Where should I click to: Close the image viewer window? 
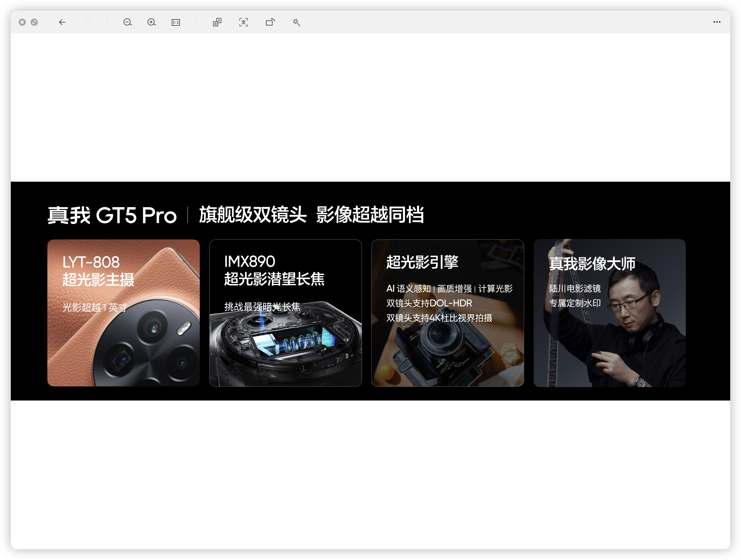click(x=22, y=22)
